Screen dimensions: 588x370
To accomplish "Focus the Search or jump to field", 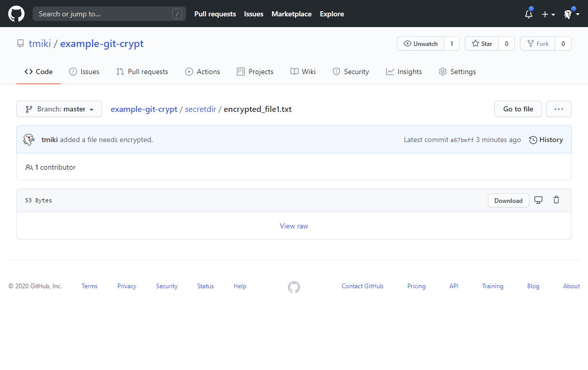I will click(x=109, y=14).
